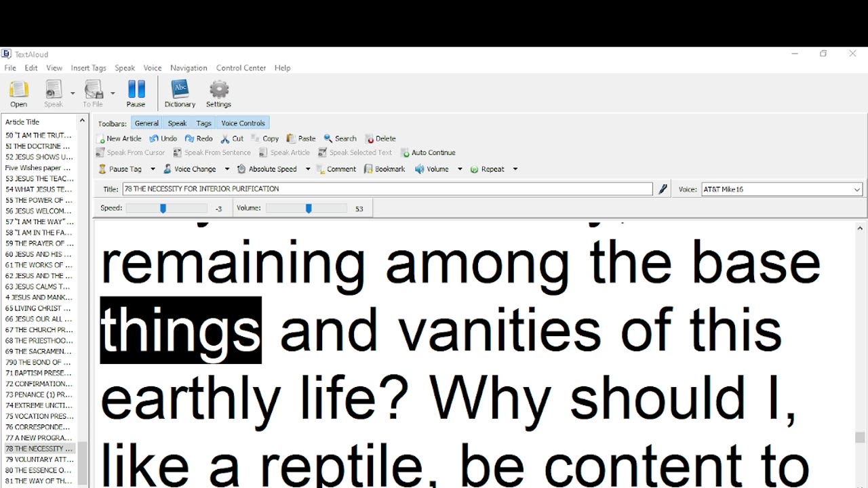
Task: Click in the article Title field
Action: tap(387, 189)
